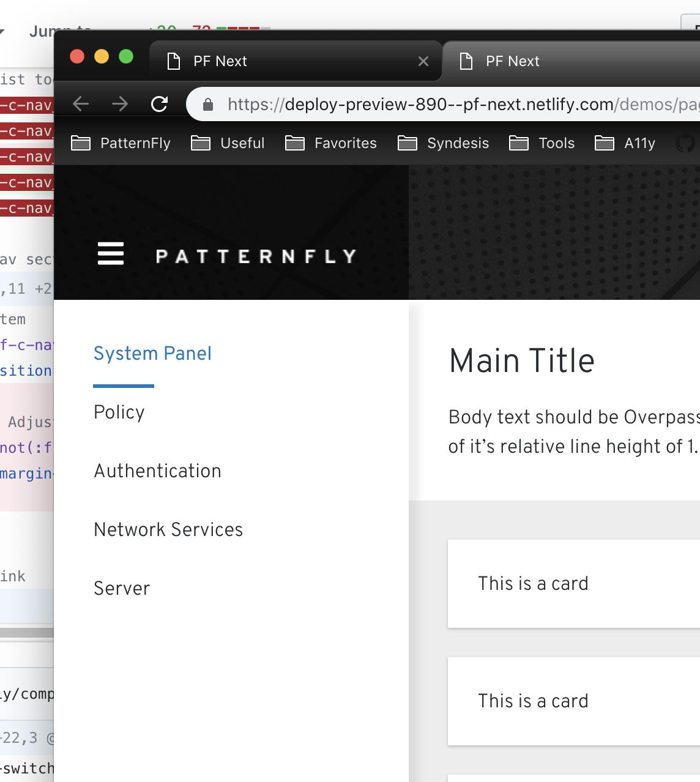Navigate to Network Services
The image size is (700, 782).
(168, 529)
